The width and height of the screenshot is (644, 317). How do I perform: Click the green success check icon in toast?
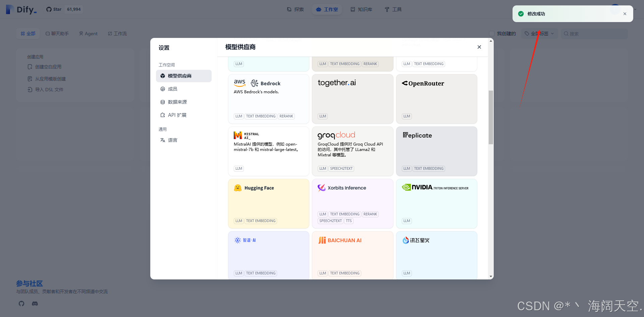[x=521, y=14]
